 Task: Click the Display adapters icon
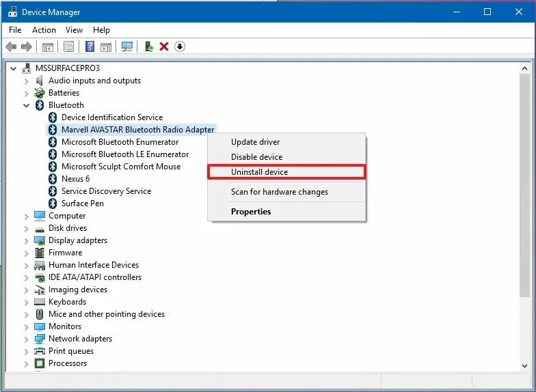[40, 240]
